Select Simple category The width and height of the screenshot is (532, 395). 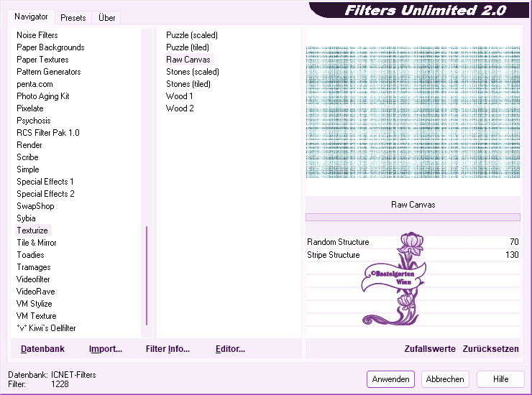click(28, 169)
